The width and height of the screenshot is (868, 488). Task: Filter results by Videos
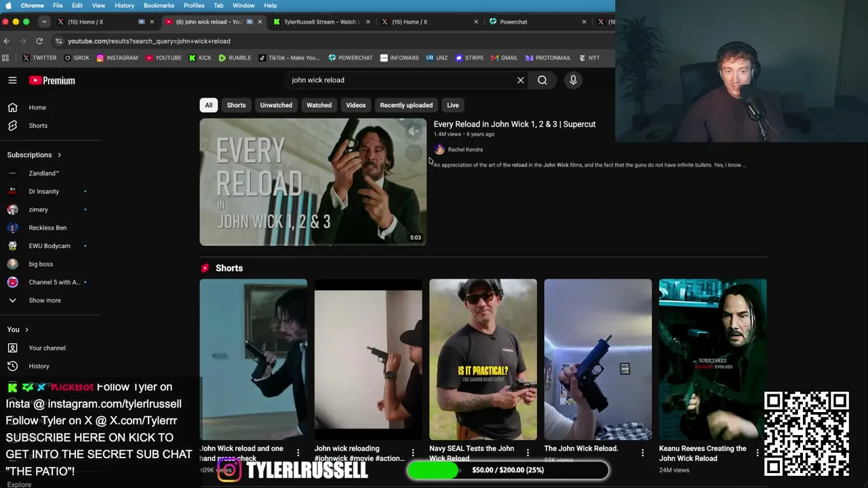point(356,105)
